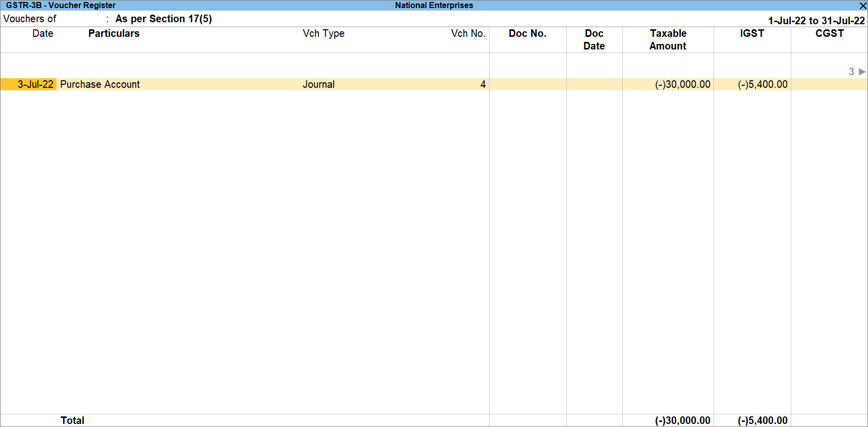Click the Doc Date column header
The height and width of the screenshot is (427, 868).
594,39
